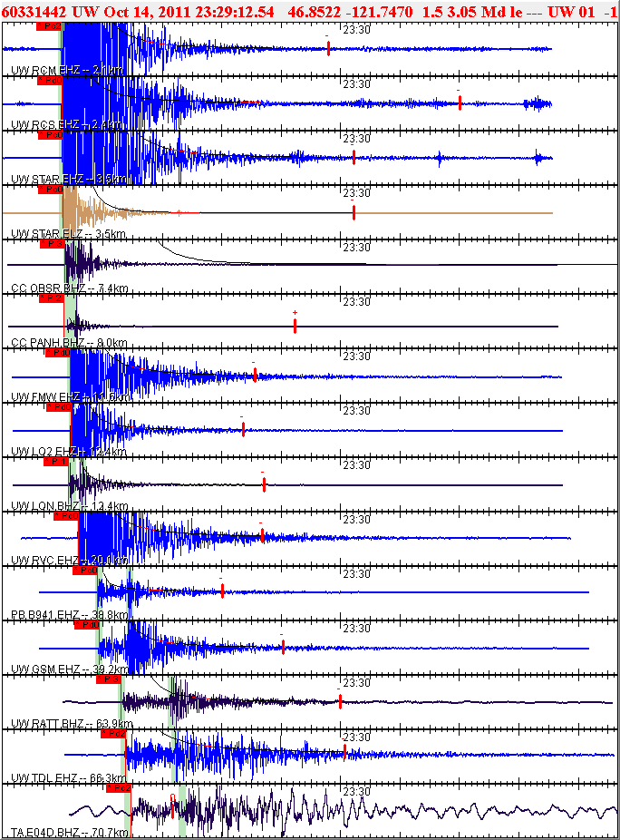
Task: Click the red coda marker on LON trace
Action: (x=264, y=484)
